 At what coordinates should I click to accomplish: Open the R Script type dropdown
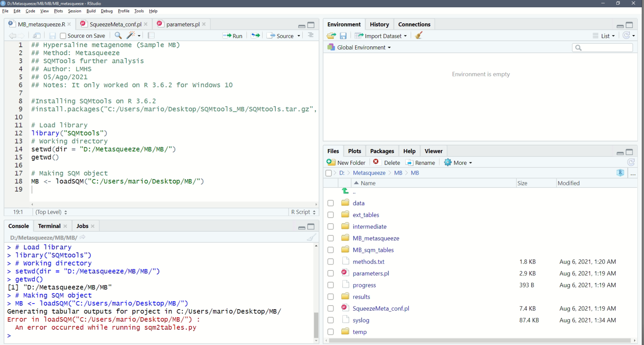(x=303, y=212)
